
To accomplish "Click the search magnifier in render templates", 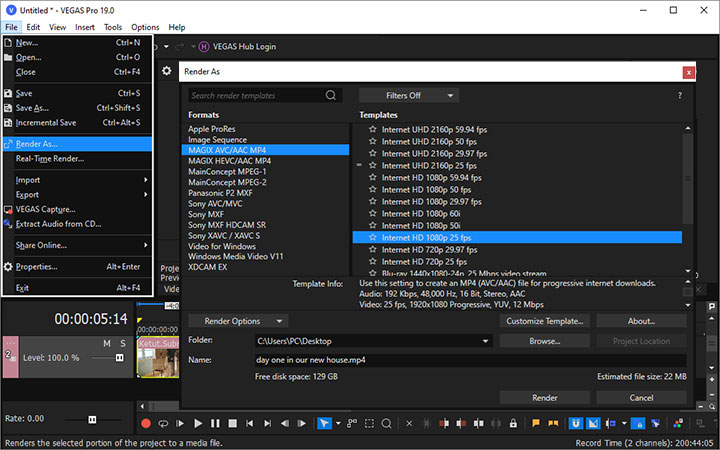I will pos(331,96).
